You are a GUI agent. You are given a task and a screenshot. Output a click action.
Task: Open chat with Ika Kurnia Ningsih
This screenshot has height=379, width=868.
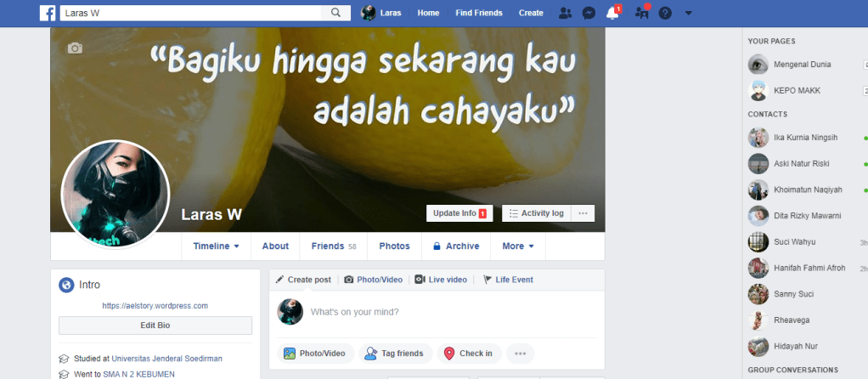(805, 138)
